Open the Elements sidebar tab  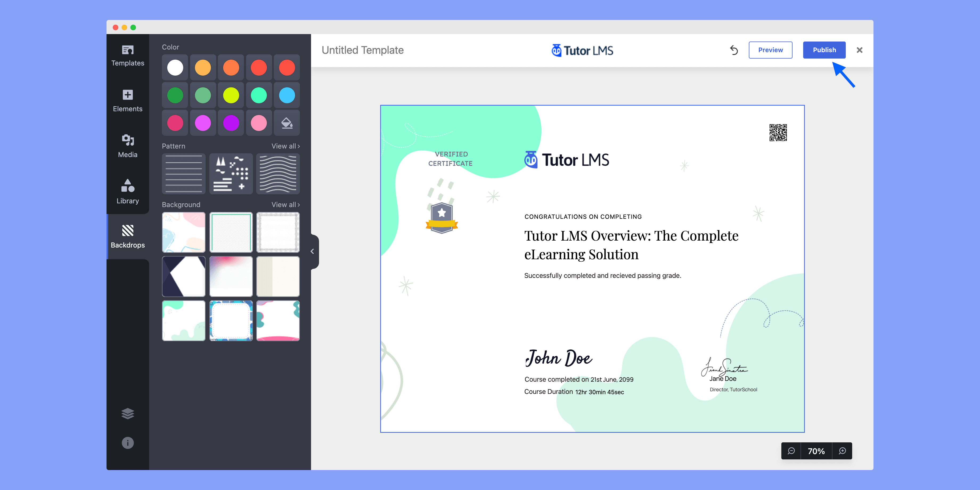[128, 101]
